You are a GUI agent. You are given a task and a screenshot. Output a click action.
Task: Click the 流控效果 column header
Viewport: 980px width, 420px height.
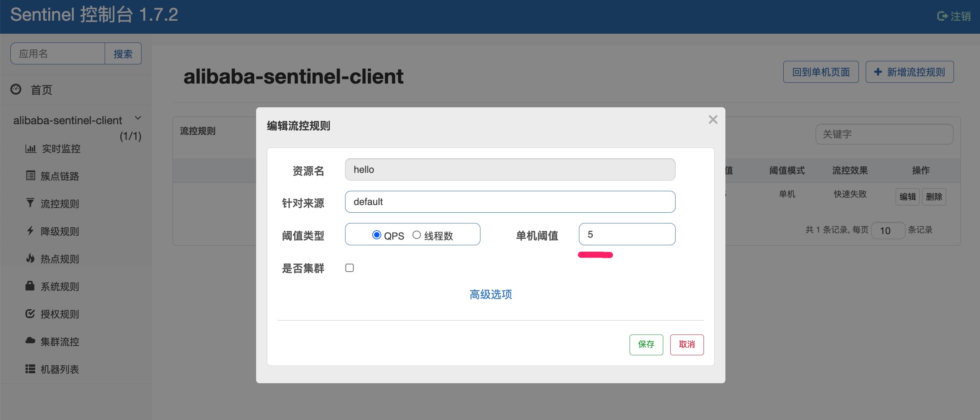tap(850, 171)
